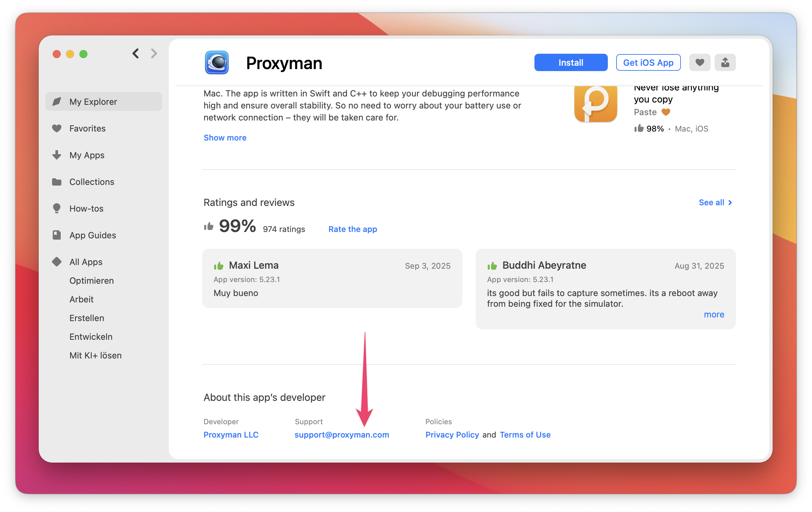812x512 pixels.
Task: Open Collections in the sidebar
Action: [103, 182]
